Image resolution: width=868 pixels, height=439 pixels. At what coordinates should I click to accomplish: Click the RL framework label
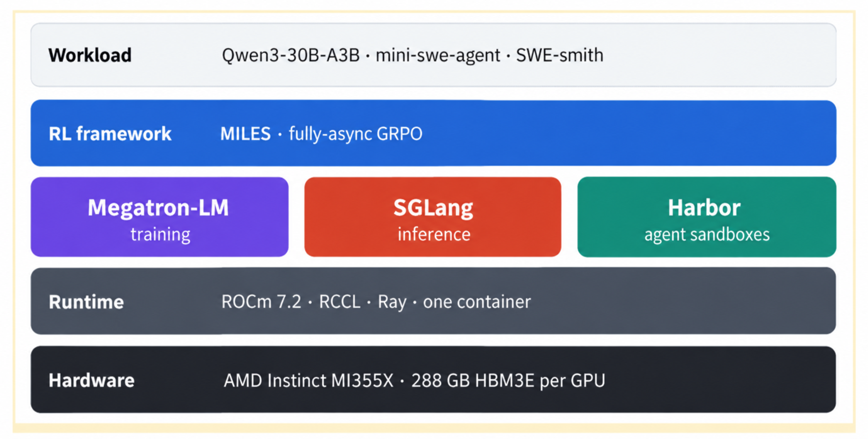[110, 134]
